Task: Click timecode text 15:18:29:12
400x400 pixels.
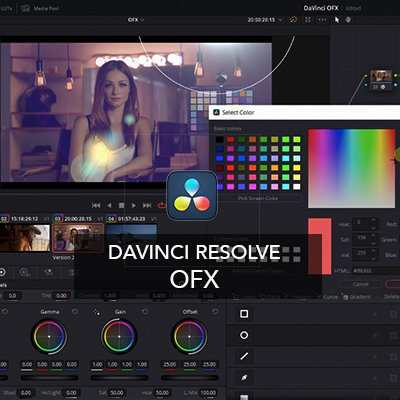Action: pyautogui.click(x=24, y=219)
